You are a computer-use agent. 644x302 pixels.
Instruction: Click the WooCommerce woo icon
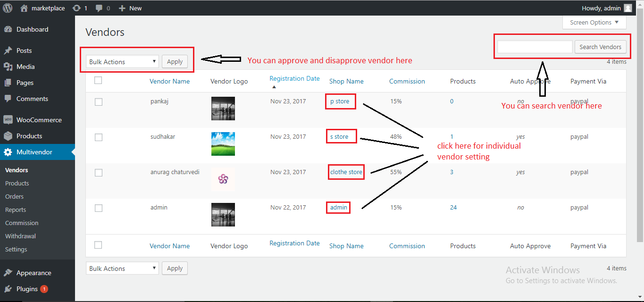pyautogui.click(x=8, y=120)
